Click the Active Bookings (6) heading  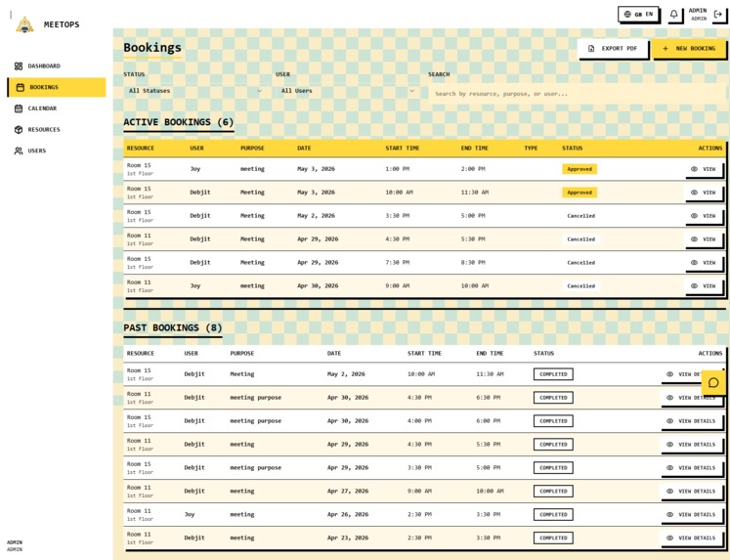click(x=178, y=122)
